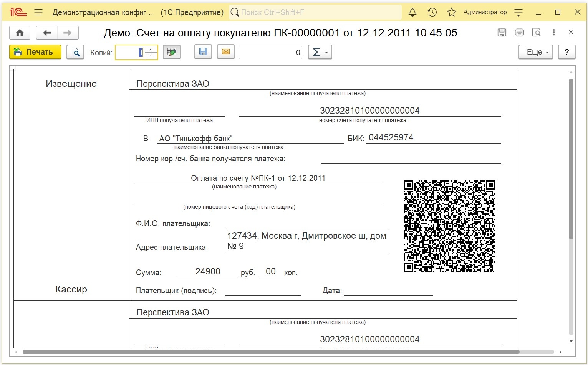Click the Дата label

point(332,291)
